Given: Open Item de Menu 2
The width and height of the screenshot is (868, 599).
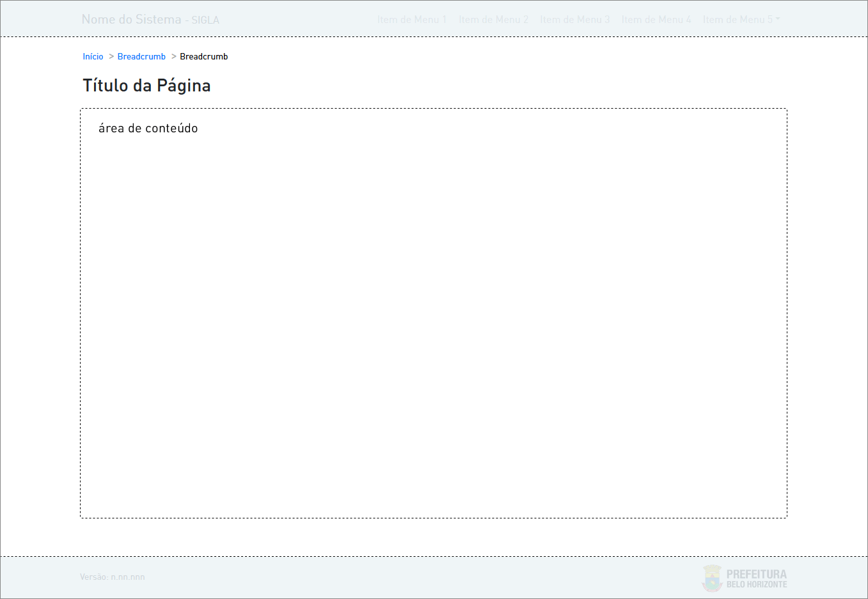Looking at the screenshot, I should click(493, 20).
